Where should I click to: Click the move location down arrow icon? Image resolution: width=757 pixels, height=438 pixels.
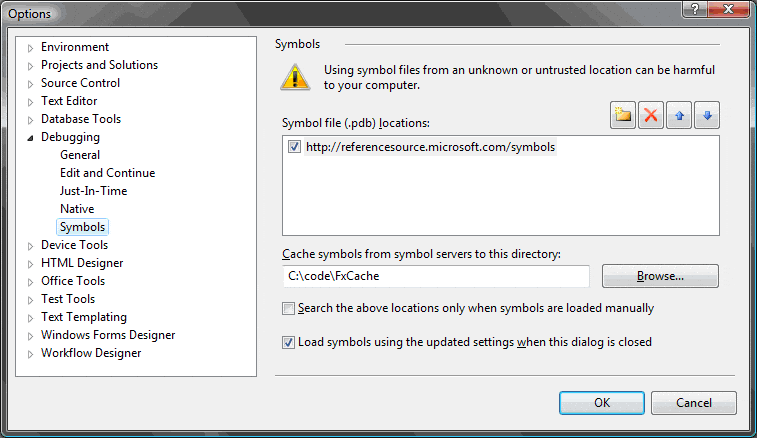[707, 115]
